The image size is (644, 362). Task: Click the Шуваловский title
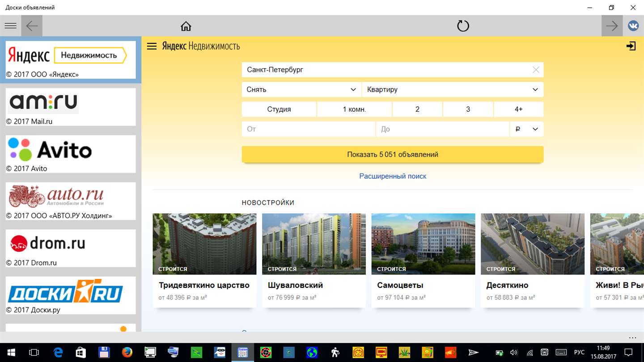(x=295, y=285)
